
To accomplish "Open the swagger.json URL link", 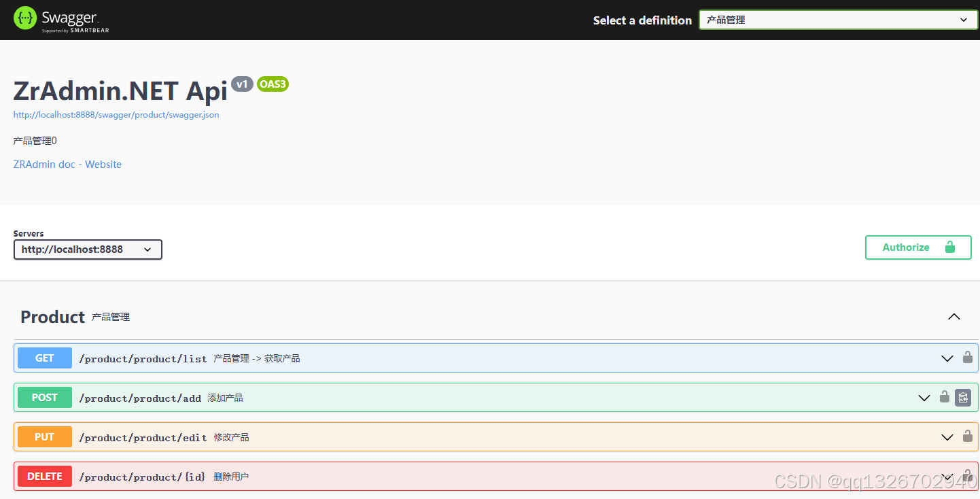I will 116,114.
